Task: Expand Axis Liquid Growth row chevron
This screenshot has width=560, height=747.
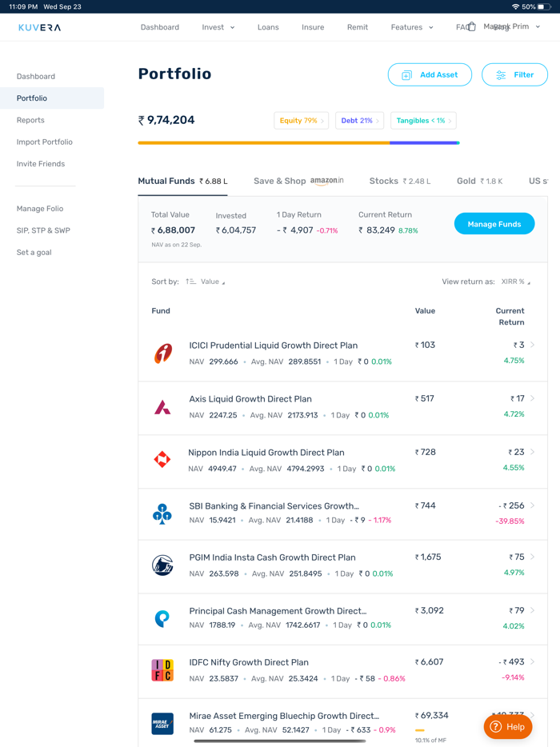Action: (x=532, y=398)
